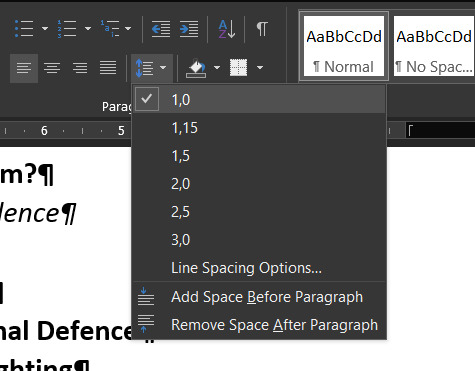Open the Numbering dropdown arrow
Image resolution: width=475 pixels, height=371 pixels.
tap(88, 29)
